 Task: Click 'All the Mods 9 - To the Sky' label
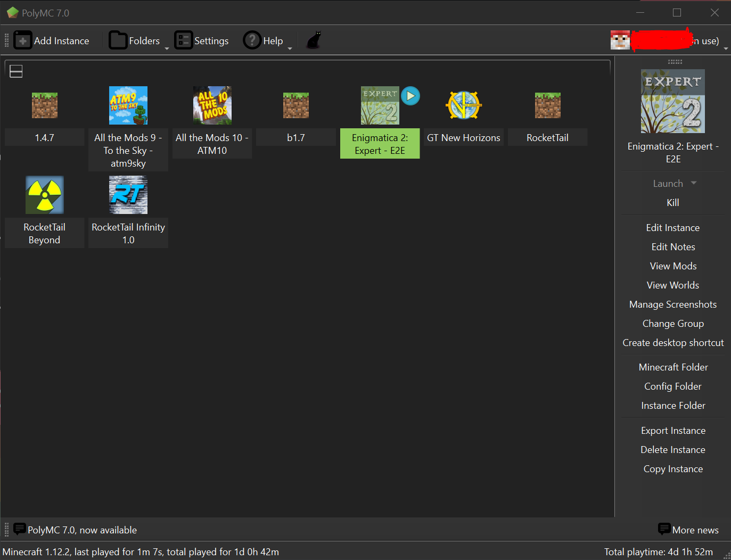click(x=128, y=151)
